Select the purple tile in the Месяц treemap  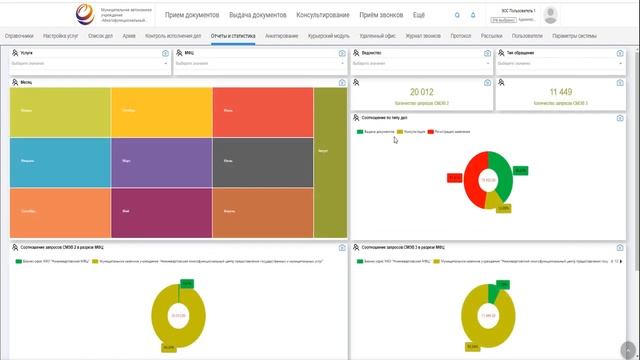click(x=162, y=162)
